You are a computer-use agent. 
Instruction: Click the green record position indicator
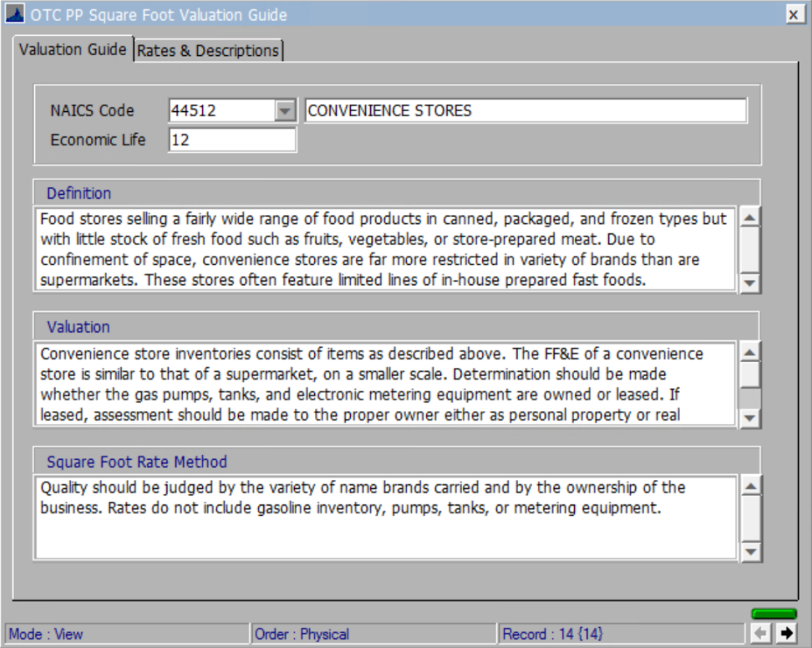775,615
